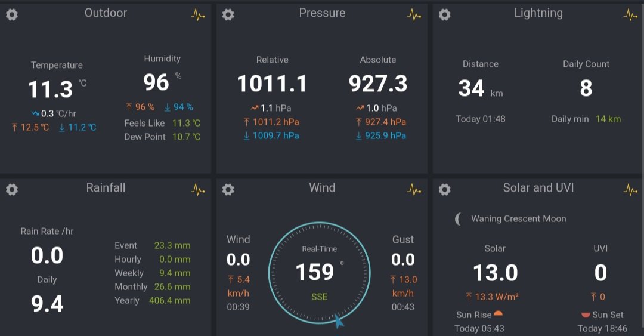This screenshot has width=644, height=336.
Task: Click the SSE wind direction label
Action: coord(320,297)
